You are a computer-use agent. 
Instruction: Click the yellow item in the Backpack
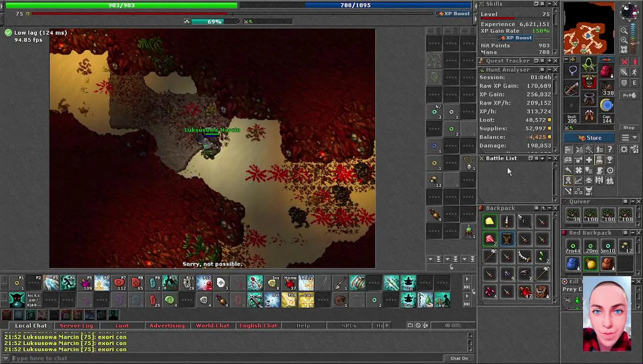tap(489, 221)
